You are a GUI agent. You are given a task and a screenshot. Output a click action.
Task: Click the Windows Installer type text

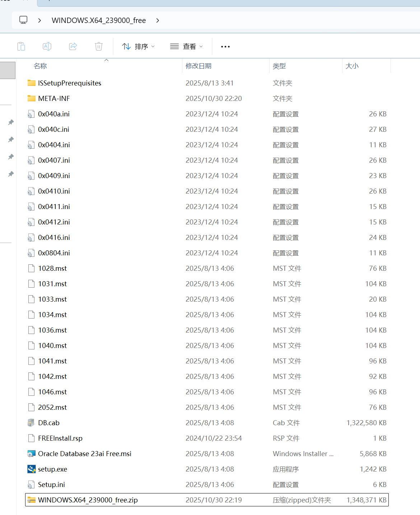(x=303, y=454)
